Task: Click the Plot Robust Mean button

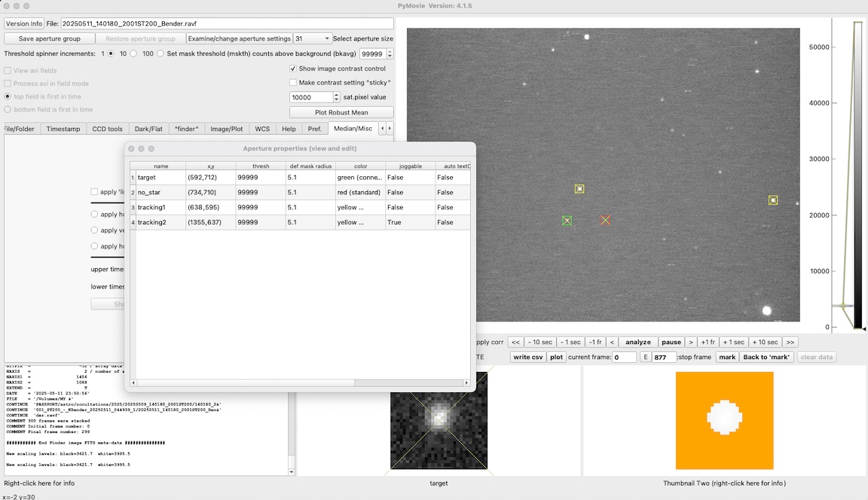Action: 341,112
